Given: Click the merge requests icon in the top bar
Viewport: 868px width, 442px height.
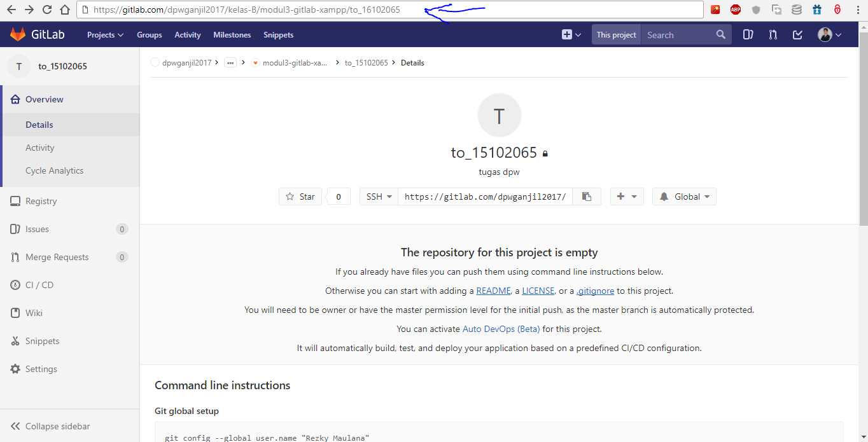Looking at the screenshot, I should click(773, 34).
